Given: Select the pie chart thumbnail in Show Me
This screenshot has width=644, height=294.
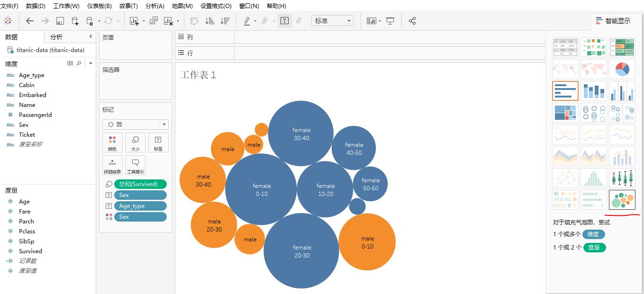Looking at the screenshot, I should (622, 70).
